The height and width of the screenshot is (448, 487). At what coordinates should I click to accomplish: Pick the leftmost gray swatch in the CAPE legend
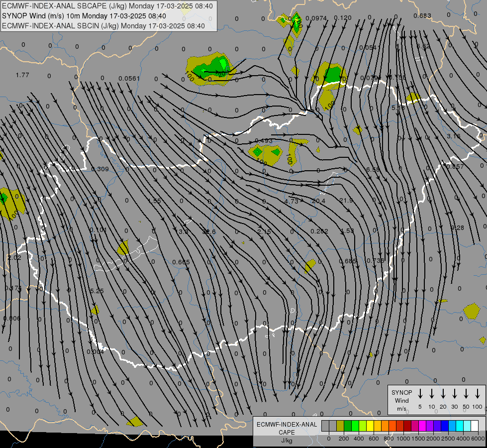pos(325,426)
